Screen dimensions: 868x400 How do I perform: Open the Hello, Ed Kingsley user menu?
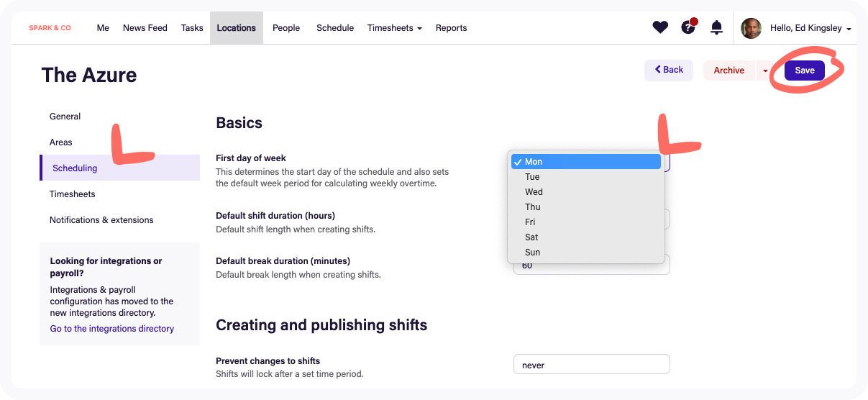[810, 28]
